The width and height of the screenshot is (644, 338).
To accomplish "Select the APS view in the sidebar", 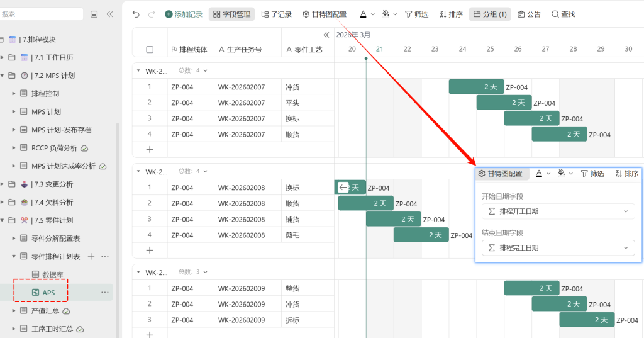I will click(x=48, y=293).
